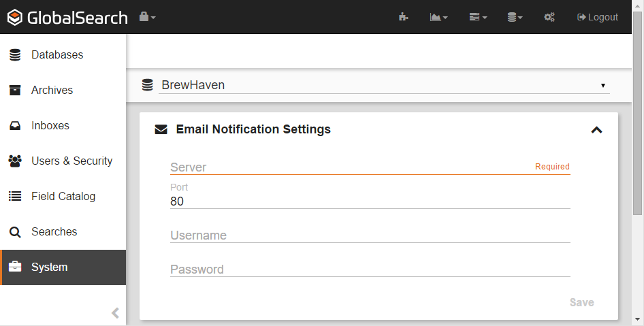
Task: Go to Archives in the sidebar
Action: coord(52,91)
